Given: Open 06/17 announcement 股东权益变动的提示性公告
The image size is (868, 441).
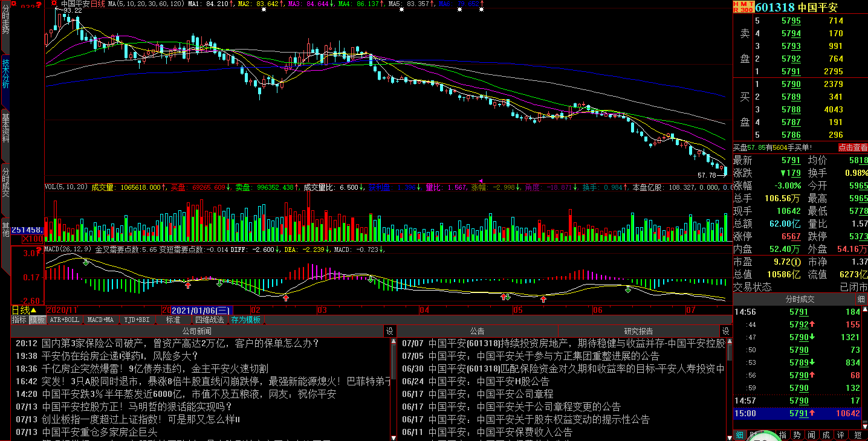Looking at the screenshot, I should (x=539, y=419).
